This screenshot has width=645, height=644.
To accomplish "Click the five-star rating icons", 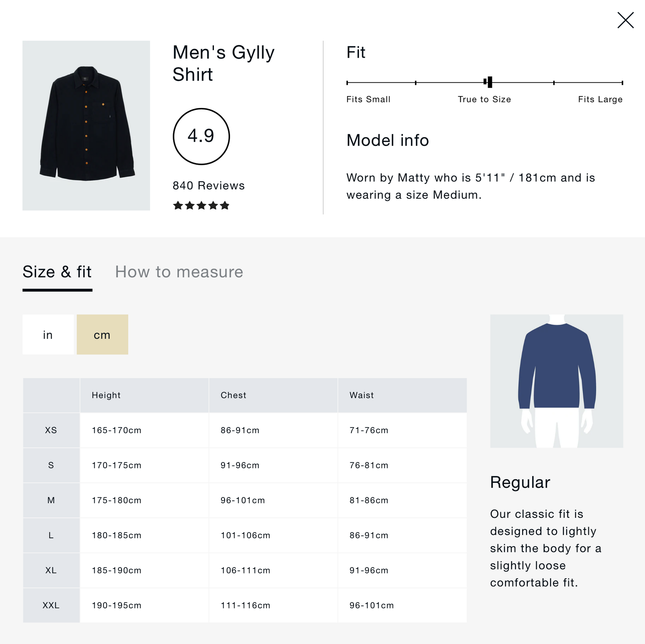I will click(201, 205).
